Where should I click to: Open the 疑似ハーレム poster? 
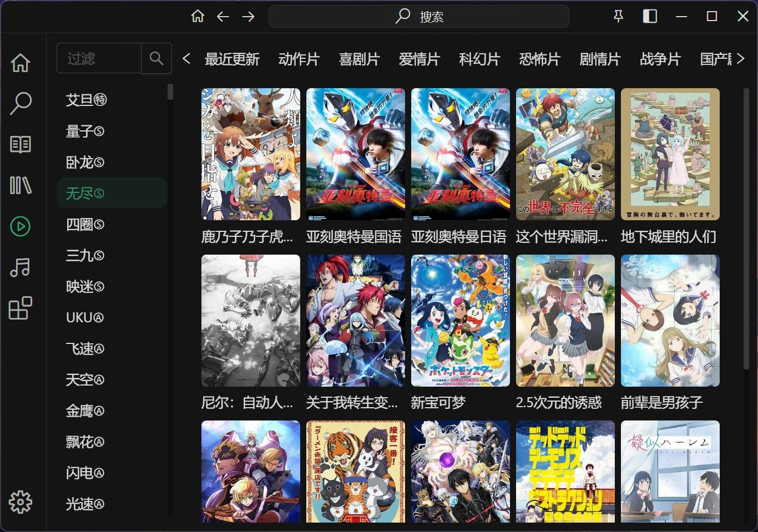[x=670, y=472]
